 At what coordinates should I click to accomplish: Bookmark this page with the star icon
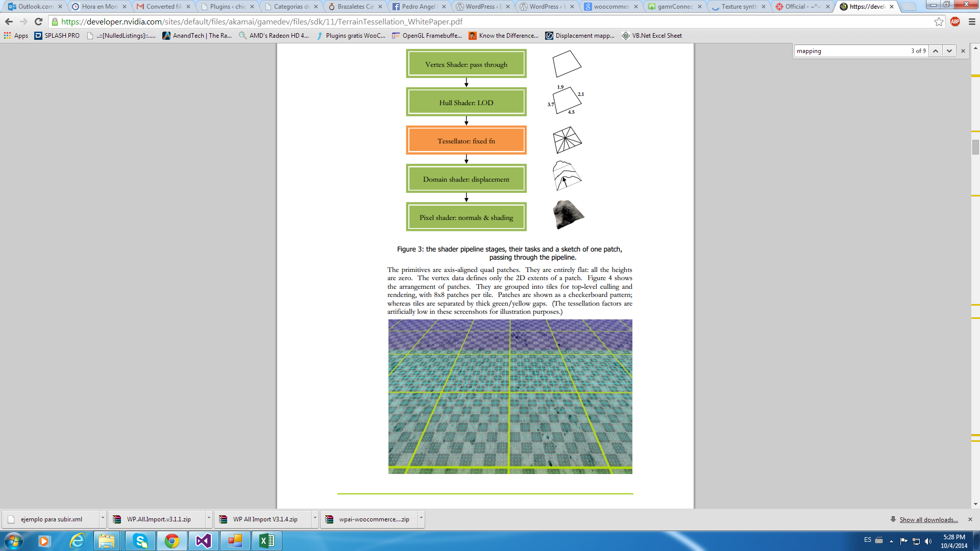coord(939,21)
